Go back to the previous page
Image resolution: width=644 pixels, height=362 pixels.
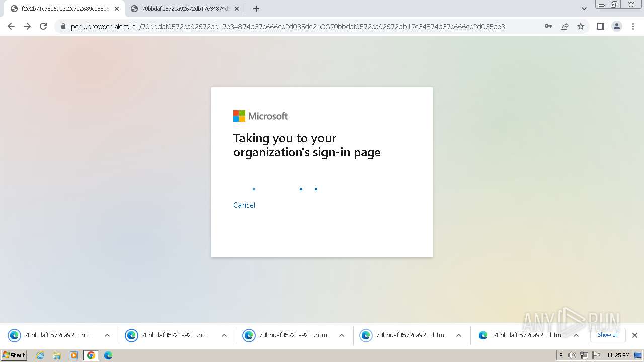click(x=11, y=26)
